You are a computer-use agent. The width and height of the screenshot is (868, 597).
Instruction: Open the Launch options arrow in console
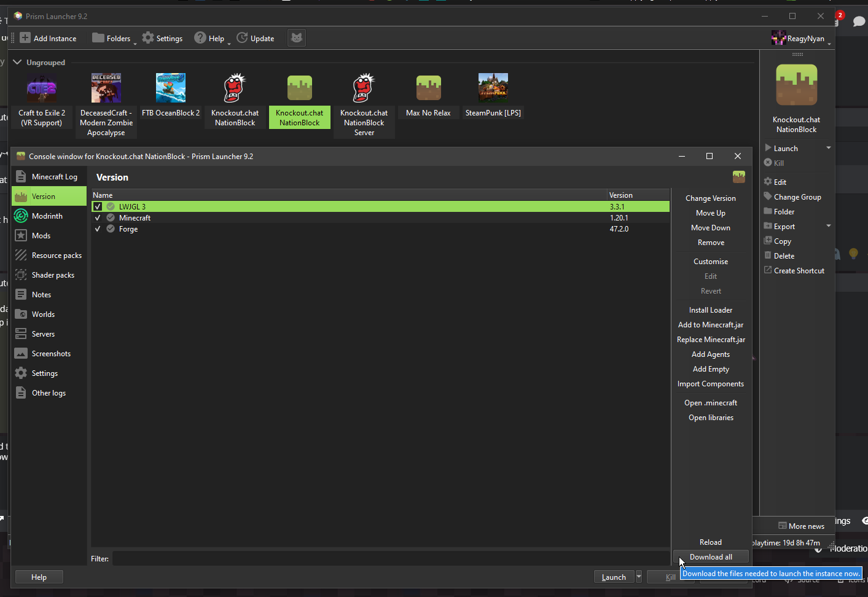(639, 577)
